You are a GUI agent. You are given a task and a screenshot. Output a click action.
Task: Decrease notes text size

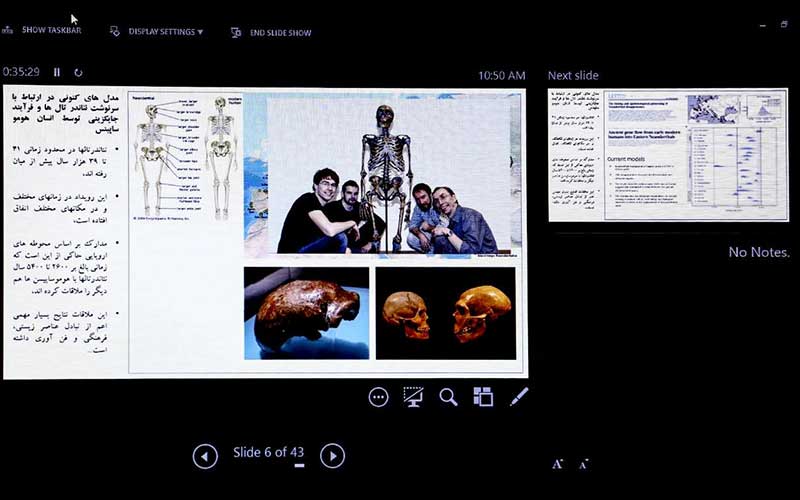[x=584, y=464]
